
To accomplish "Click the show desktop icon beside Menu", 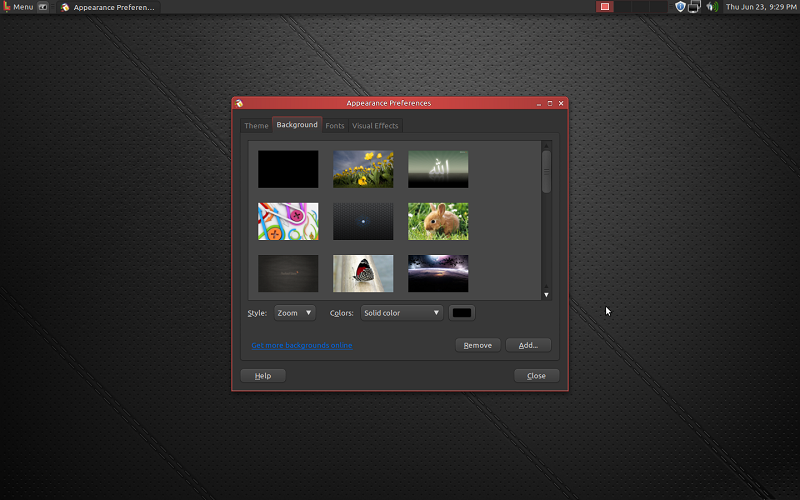I will coord(44,7).
